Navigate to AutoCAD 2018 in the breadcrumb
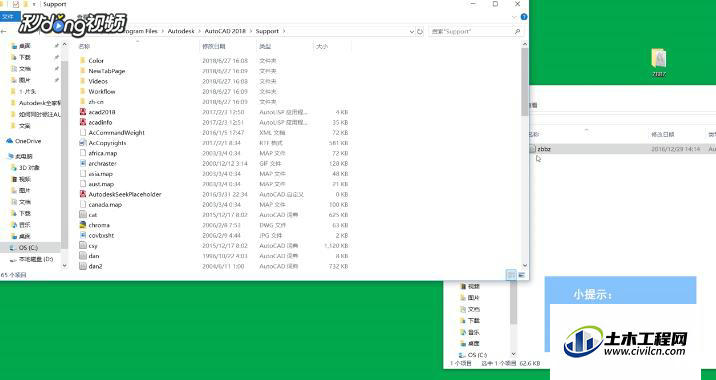This screenshot has height=380, width=716. 225,31
